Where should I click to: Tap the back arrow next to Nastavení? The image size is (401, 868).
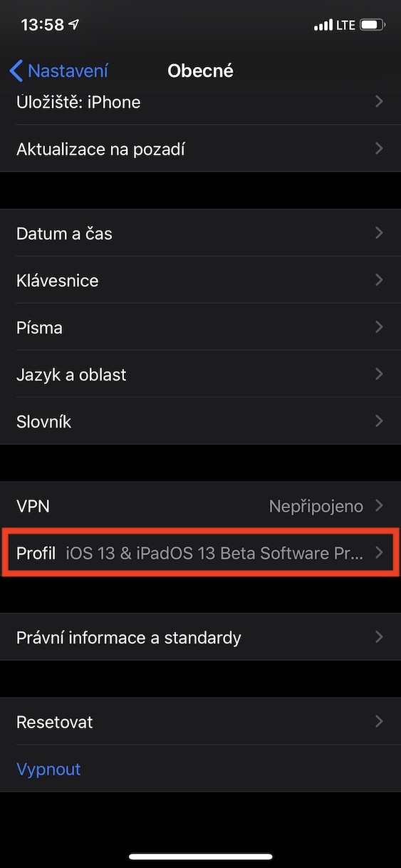point(16,71)
